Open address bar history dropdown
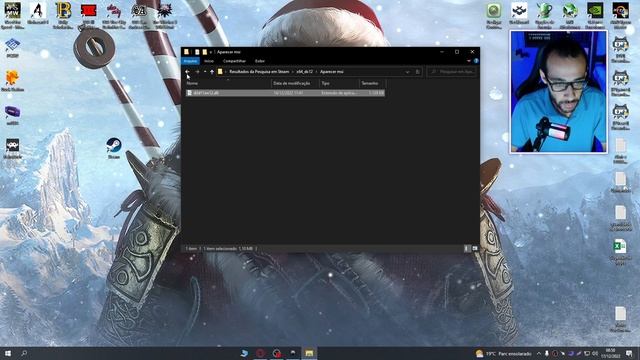Image resolution: width=640 pixels, height=360 pixels. pyautogui.click(x=407, y=72)
